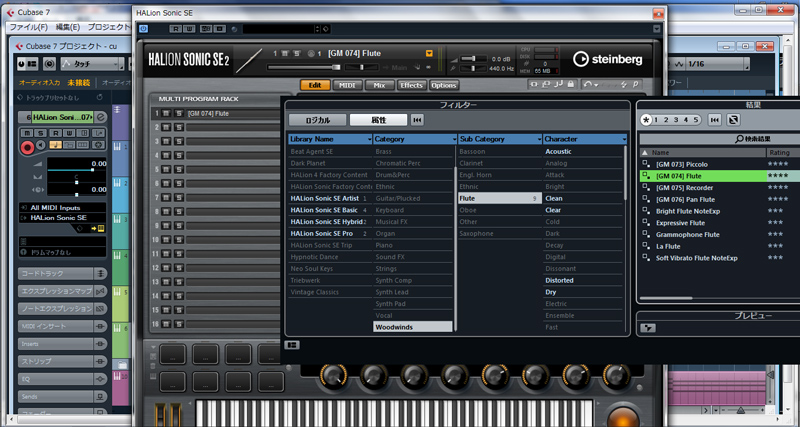Select Woodwinds in the Category list
The width and height of the screenshot is (800, 427).
coord(413,327)
